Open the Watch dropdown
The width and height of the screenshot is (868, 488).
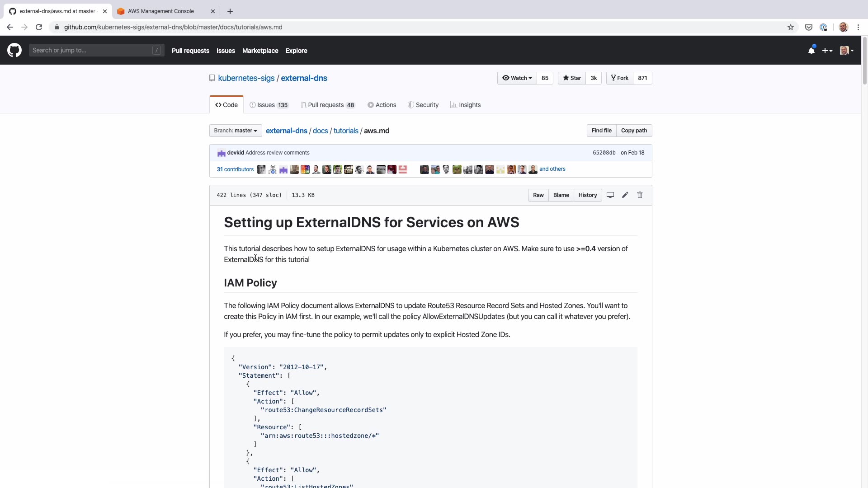pos(517,78)
